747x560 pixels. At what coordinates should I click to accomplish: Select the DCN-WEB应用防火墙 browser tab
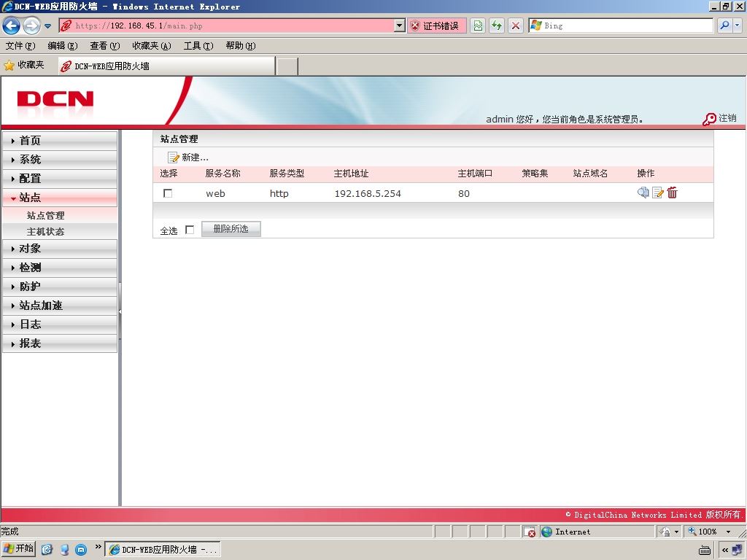167,66
